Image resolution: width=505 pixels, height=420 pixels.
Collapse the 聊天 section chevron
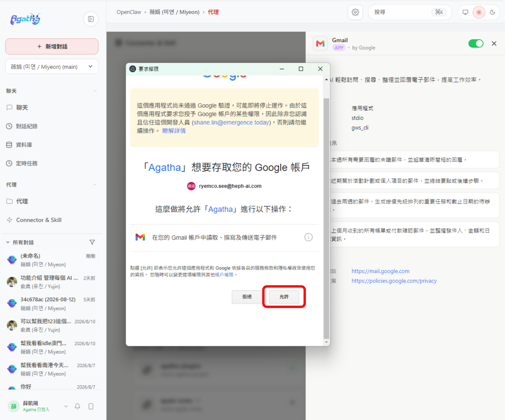95,91
